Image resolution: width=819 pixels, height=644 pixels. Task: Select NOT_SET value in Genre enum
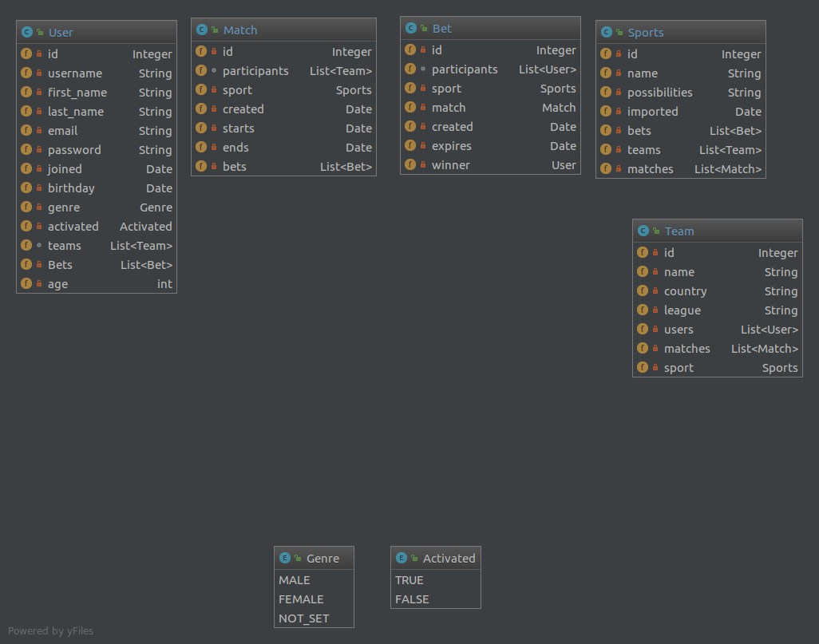(304, 618)
